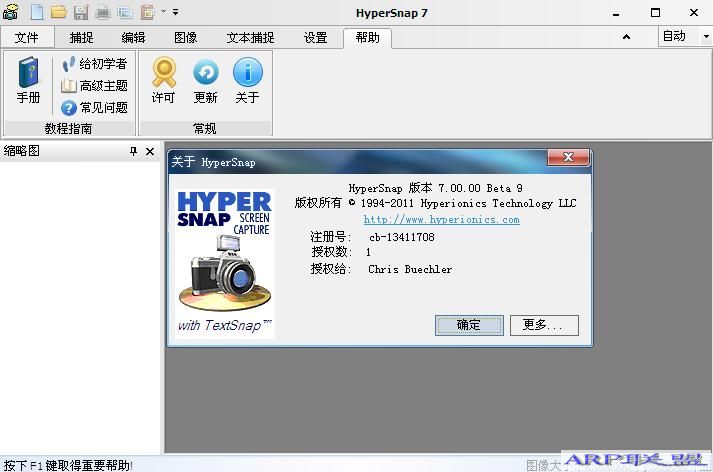Click the licensee name Chris Buechler
The image size is (713, 472).
[410, 270]
